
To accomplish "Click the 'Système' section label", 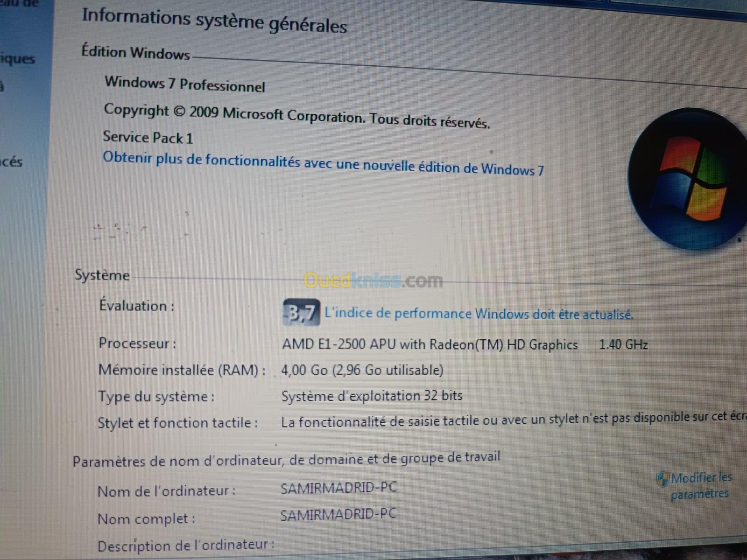I will 102,275.
